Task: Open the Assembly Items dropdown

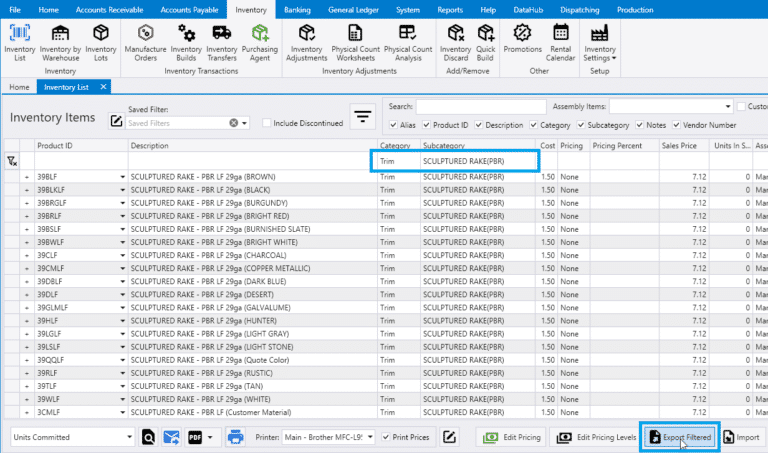Action: pyautogui.click(x=728, y=106)
